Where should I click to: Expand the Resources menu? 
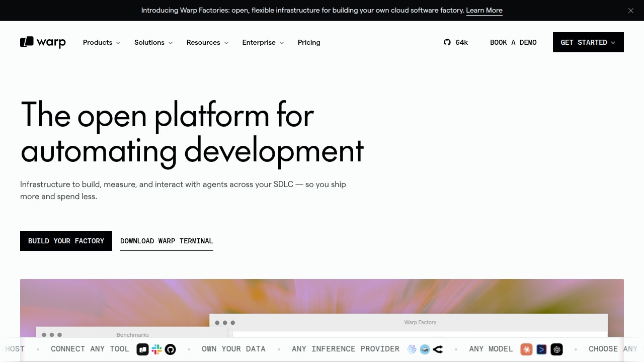point(208,42)
